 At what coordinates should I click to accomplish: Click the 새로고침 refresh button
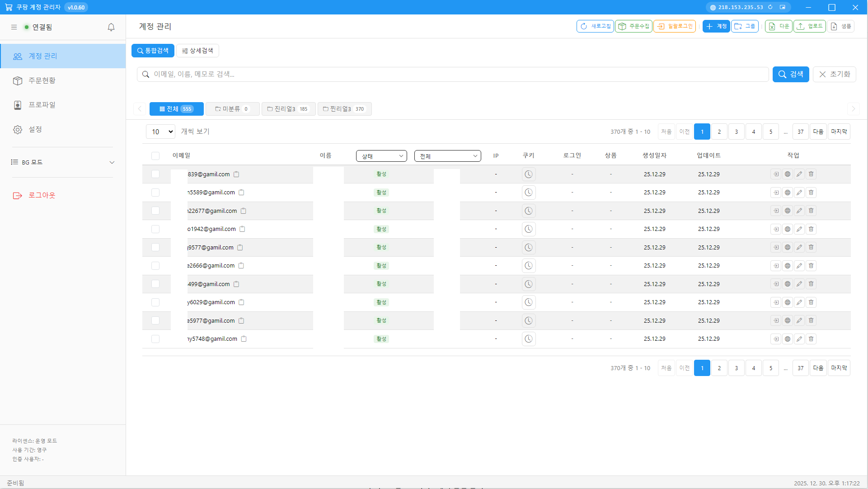(595, 26)
